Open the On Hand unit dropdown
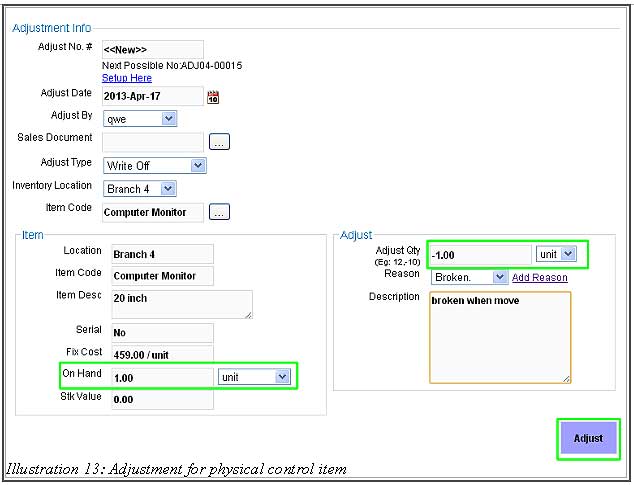The image size is (634, 485). (x=255, y=377)
